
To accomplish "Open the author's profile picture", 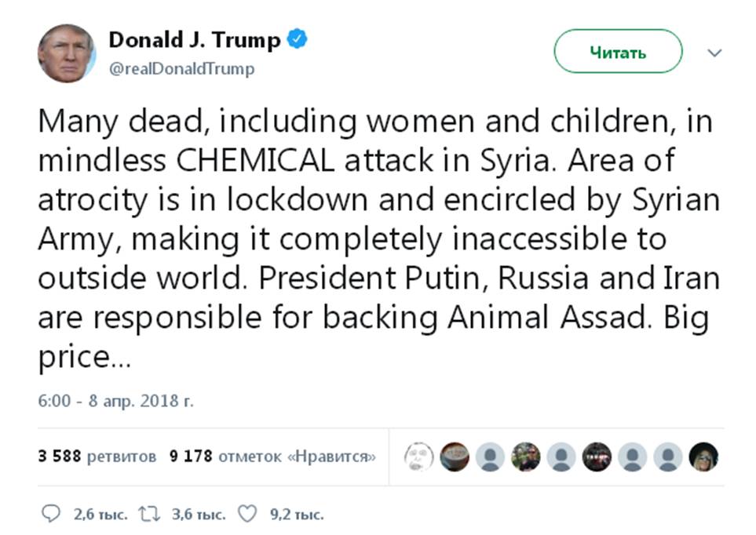I will click(x=66, y=53).
